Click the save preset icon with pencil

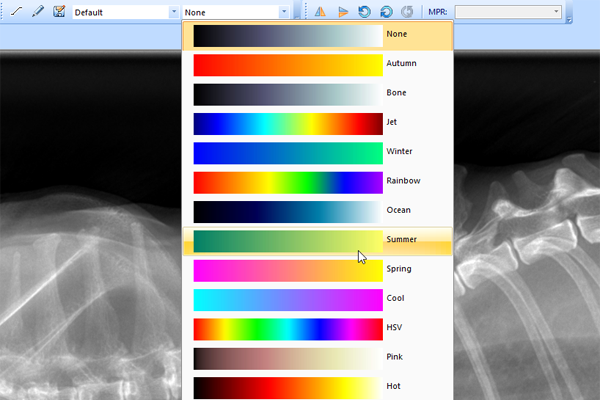[59, 12]
